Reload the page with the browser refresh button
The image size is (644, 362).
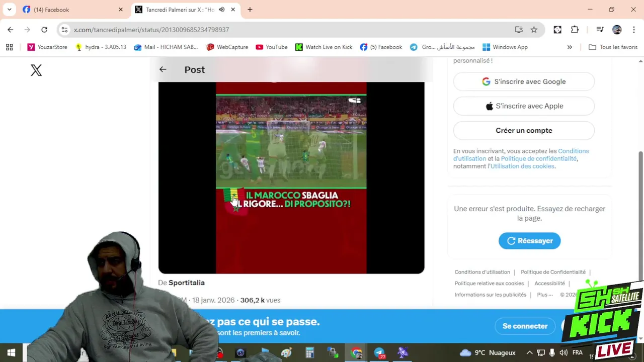(44, 30)
